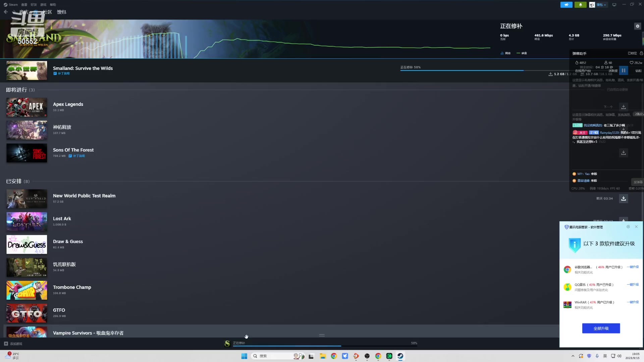Screen dimensions: 644x362
Task: Click 一键升级 for QQ音乐
Action: pos(633,285)
